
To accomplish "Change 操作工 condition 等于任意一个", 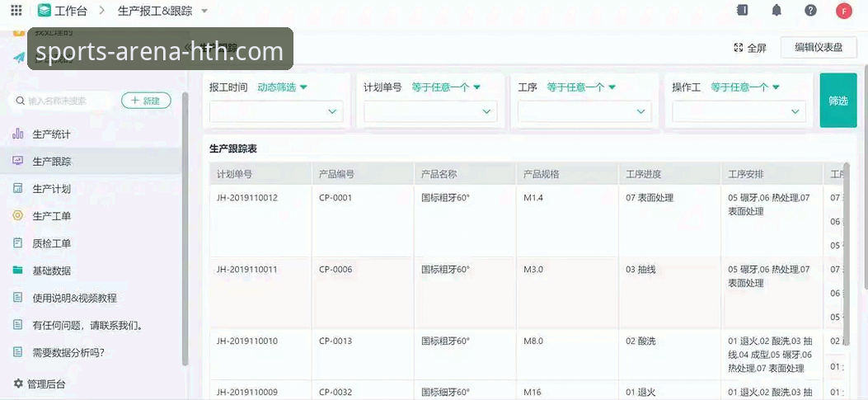I will click(745, 87).
